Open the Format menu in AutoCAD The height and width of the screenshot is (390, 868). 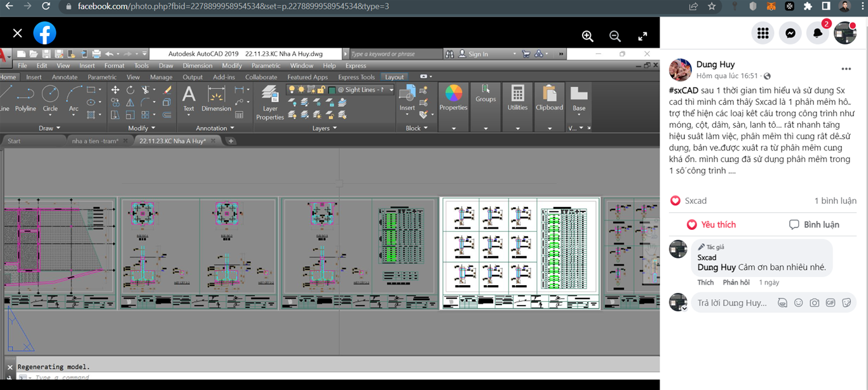114,65
